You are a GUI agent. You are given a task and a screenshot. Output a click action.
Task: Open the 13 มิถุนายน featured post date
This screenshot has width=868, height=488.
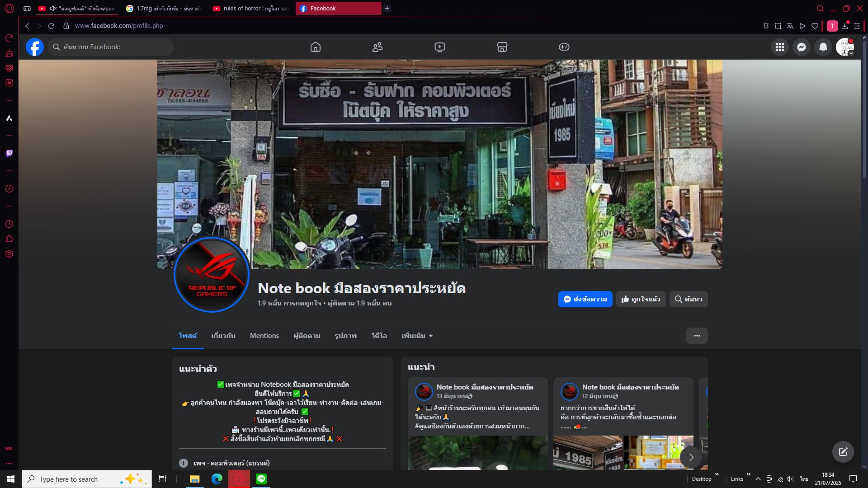(452, 396)
